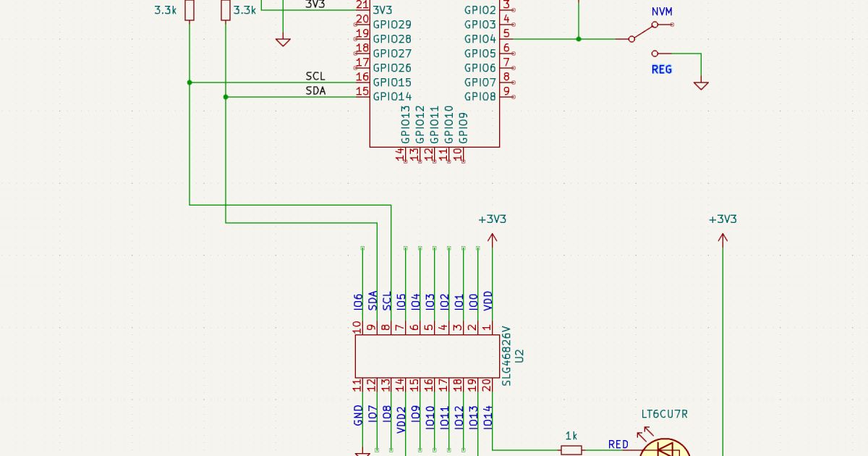Select the IO9 pin name on U2
The width and height of the screenshot is (868, 456).
click(416, 413)
